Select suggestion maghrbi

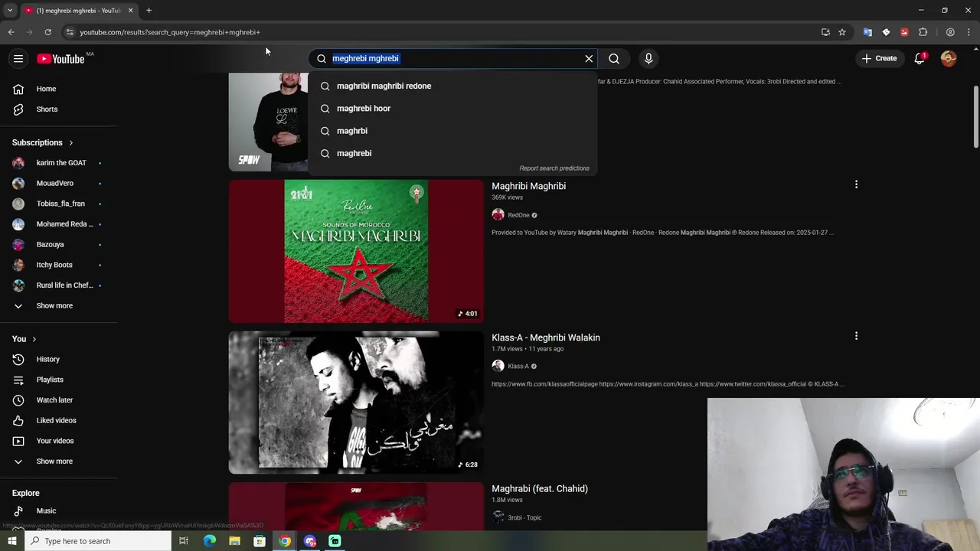pyautogui.click(x=452, y=131)
